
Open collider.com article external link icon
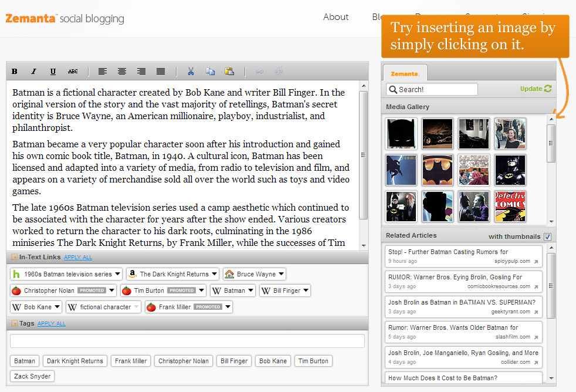536,362
